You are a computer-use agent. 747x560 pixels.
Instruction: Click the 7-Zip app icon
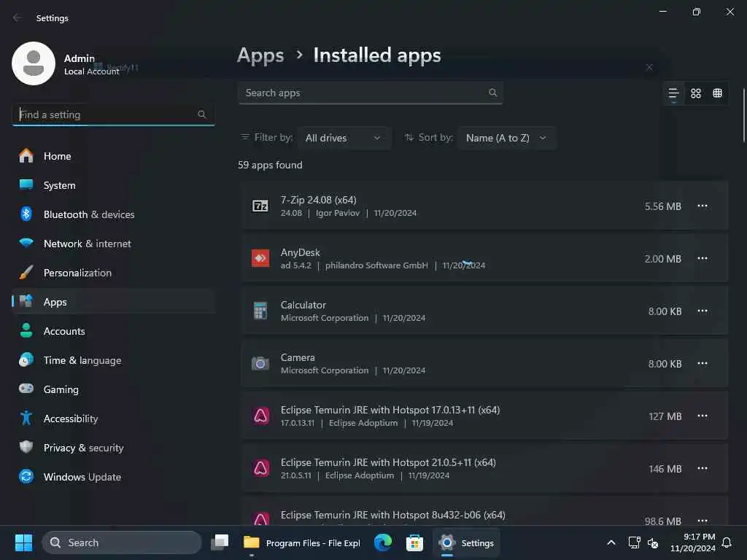[260, 206]
